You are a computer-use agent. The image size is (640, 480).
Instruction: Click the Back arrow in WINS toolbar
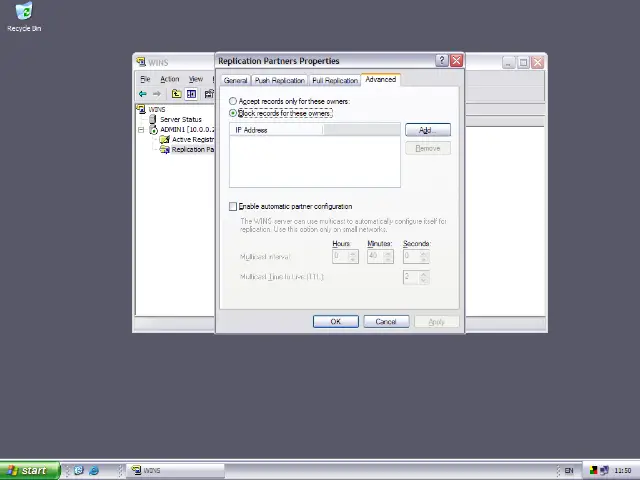[x=143, y=94]
